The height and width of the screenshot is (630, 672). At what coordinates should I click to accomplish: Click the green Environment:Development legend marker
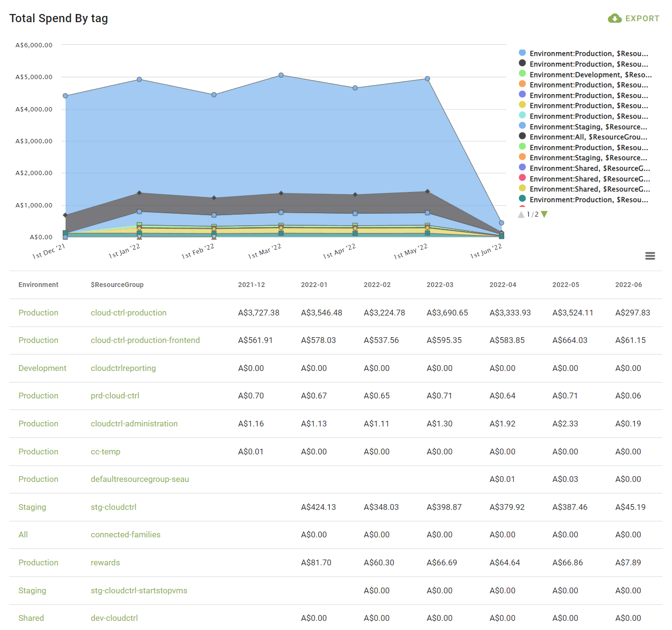pyautogui.click(x=522, y=74)
